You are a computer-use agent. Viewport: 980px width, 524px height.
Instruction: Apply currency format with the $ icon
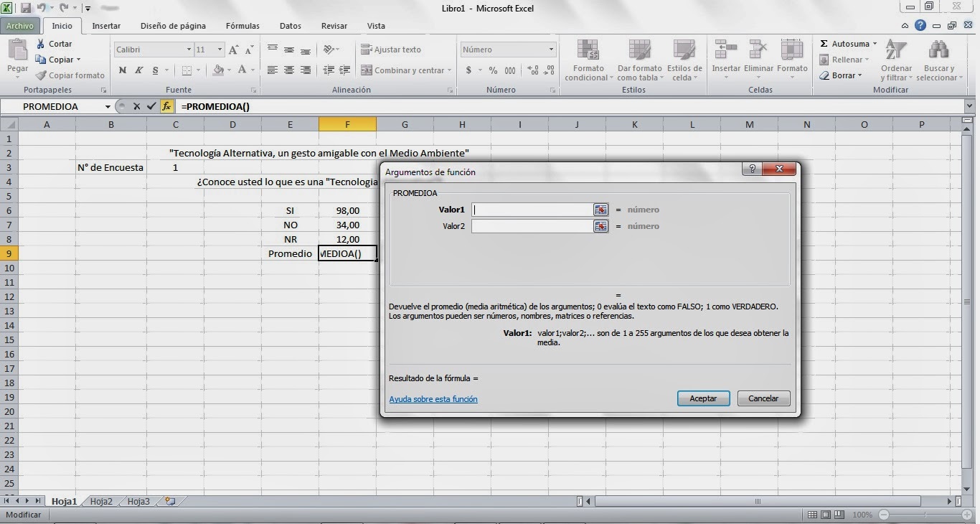[x=467, y=71]
